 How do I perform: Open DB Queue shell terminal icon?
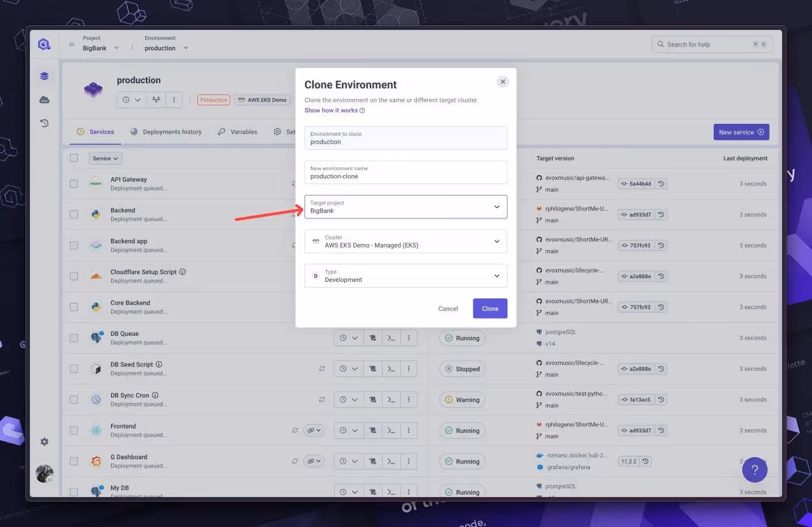[391, 338]
